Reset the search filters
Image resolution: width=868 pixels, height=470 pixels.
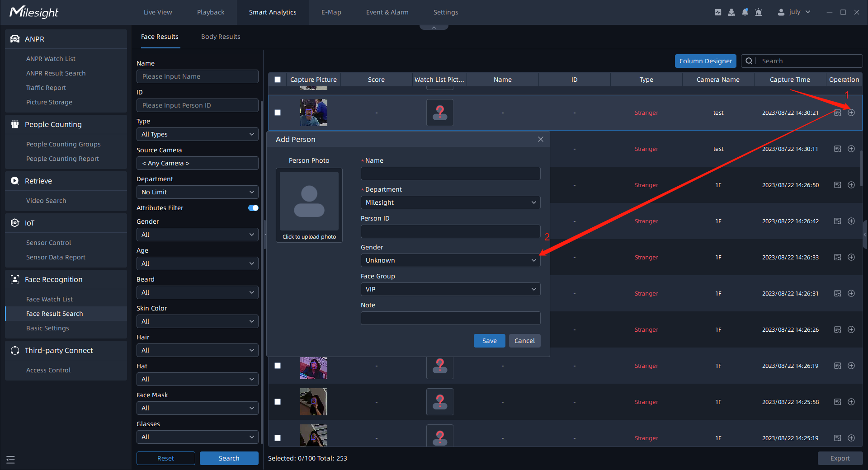point(166,458)
